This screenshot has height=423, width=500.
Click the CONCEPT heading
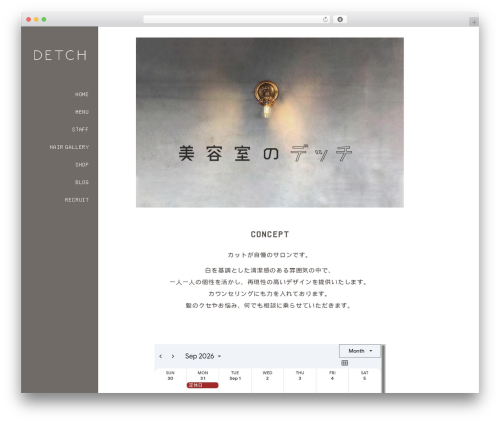click(x=270, y=234)
